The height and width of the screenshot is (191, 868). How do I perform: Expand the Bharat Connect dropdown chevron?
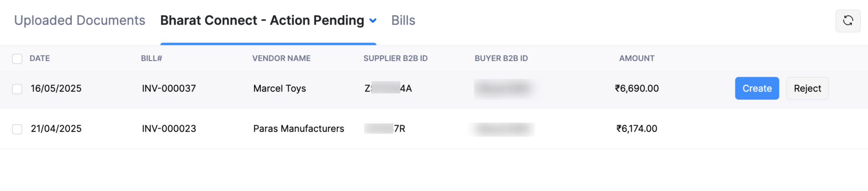tap(373, 21)
